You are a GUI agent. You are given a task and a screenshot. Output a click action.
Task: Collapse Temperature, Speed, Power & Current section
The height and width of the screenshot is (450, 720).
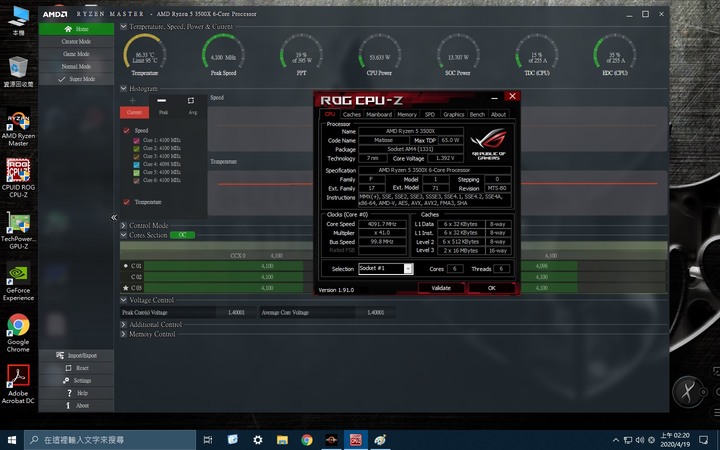click(x=124, y=27)
